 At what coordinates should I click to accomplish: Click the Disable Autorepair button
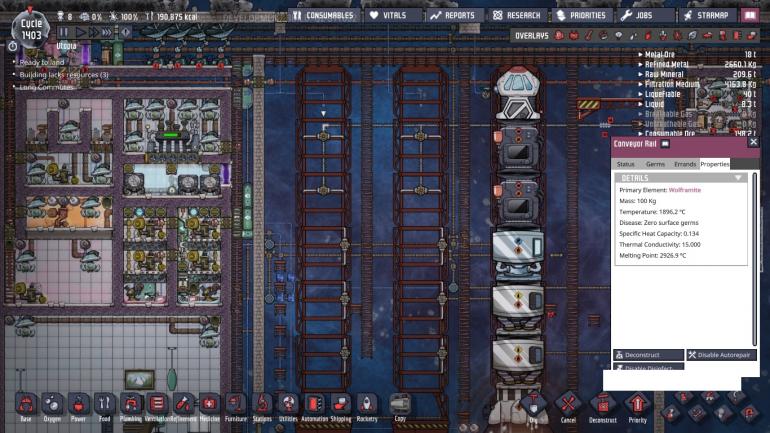tap(721, 354)
